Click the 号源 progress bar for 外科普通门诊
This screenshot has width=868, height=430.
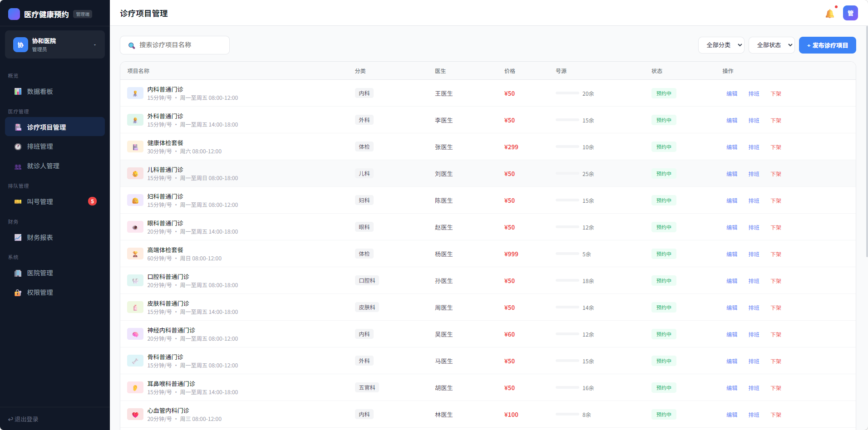[x=567, y=120]
